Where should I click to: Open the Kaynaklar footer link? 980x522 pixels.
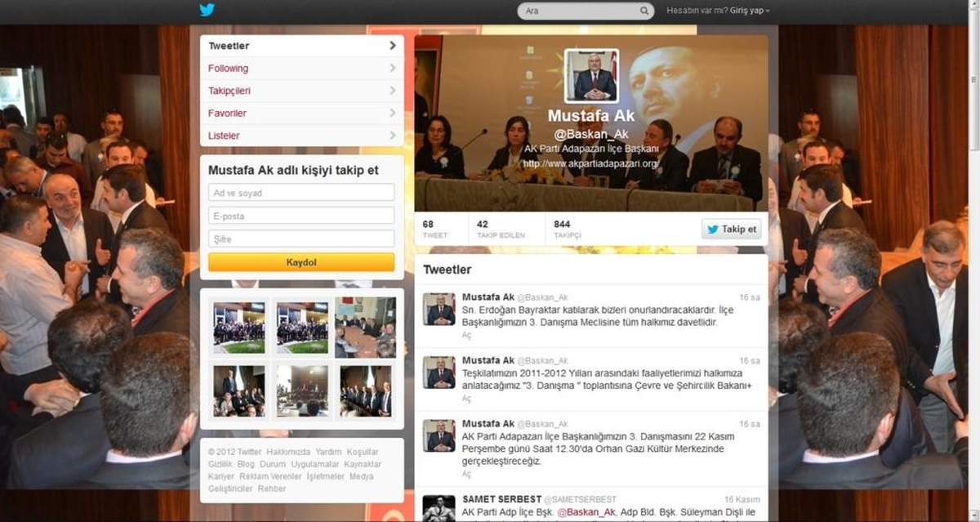(363, 464)
